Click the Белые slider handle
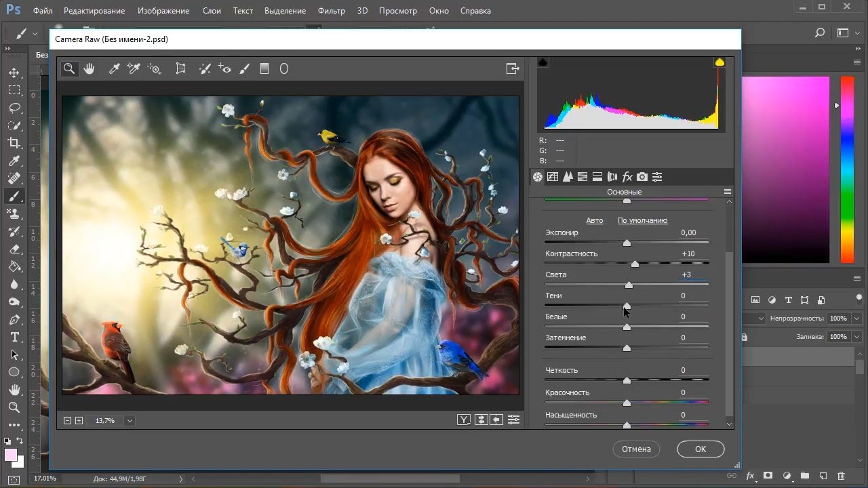 click(627, 327)
